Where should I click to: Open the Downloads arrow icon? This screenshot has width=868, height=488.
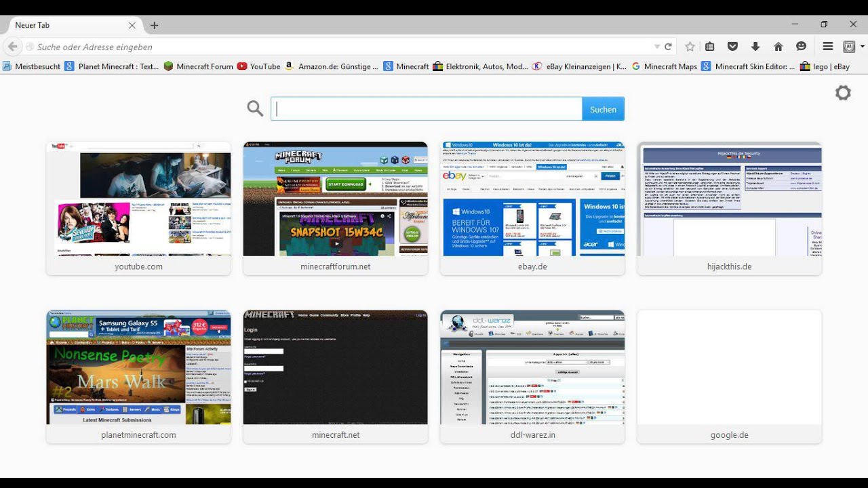coord(755,47)
